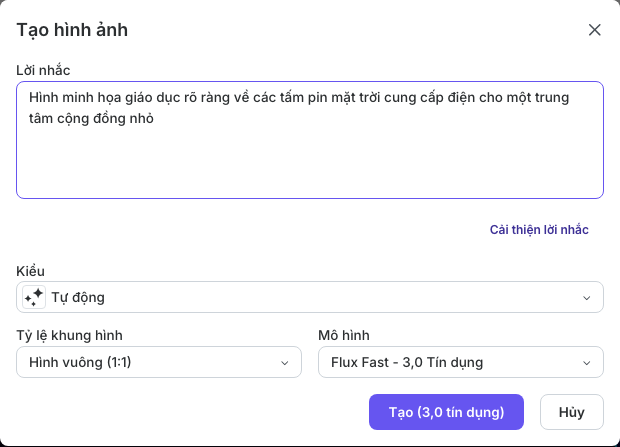
Task: Click the Tỷ lệ khung hình label
Action: coord(69,335)
